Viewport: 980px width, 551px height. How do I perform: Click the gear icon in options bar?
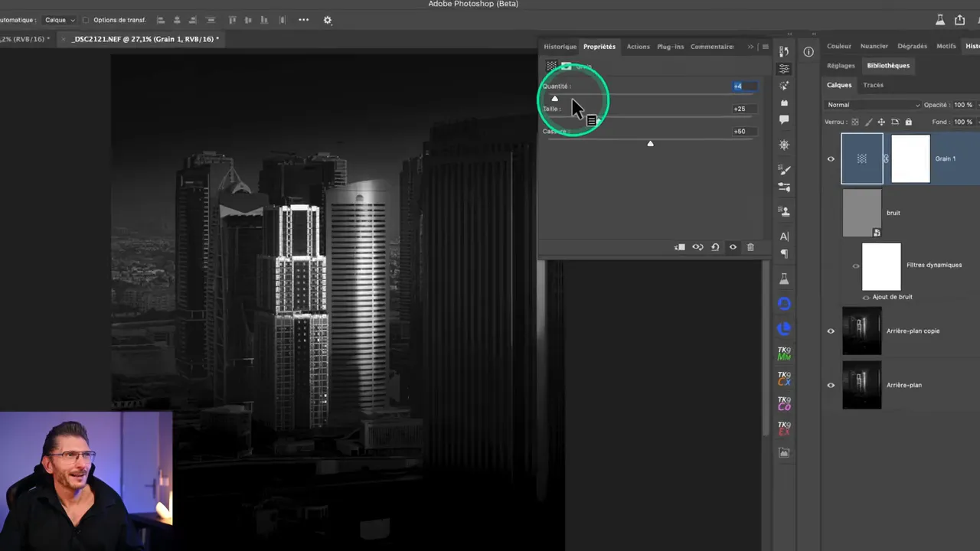coord(328,20)
